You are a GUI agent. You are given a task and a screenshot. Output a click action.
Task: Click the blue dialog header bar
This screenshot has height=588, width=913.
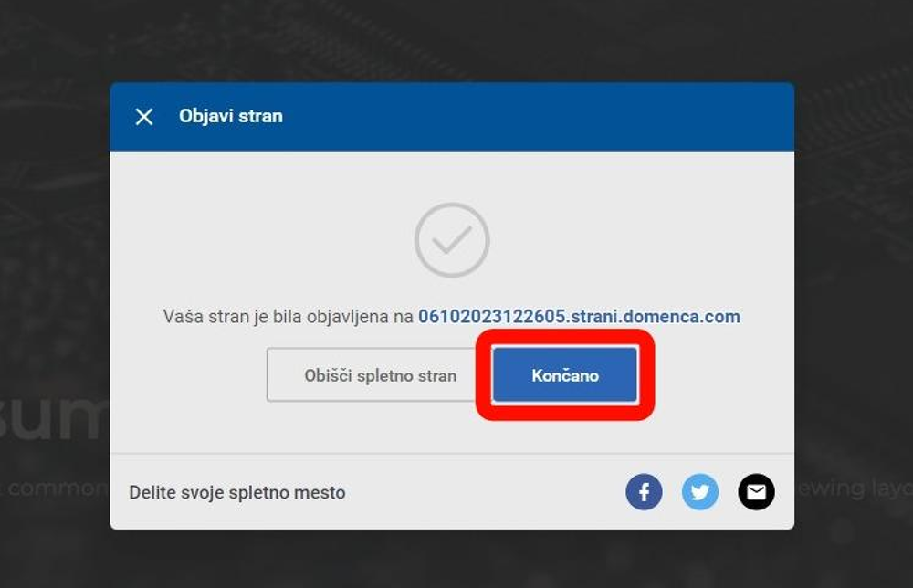(x=452, y=117)
